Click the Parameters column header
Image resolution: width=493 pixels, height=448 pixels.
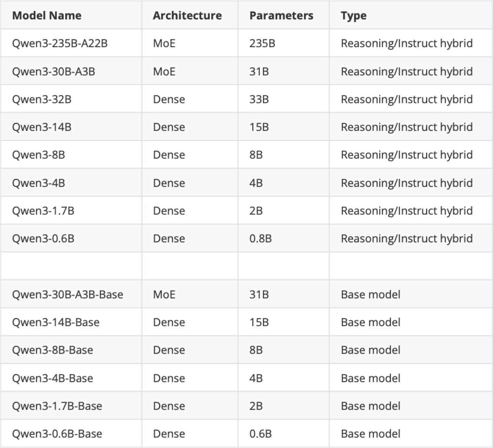click(x=281, y=16)
